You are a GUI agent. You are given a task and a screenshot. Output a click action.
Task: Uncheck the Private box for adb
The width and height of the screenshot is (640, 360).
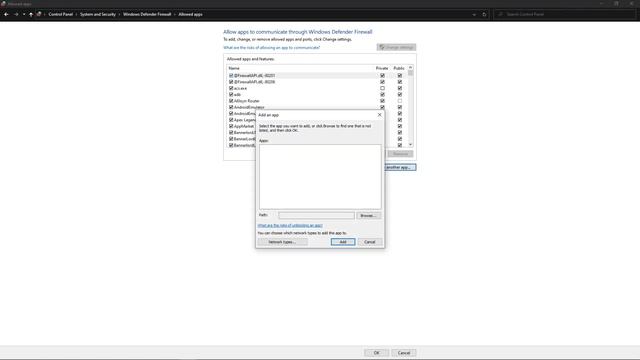382,94
